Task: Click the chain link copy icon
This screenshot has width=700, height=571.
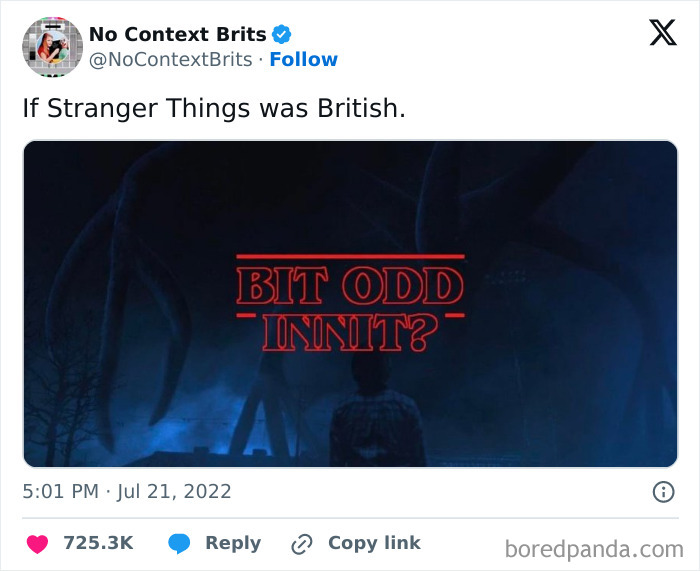Action: (x=301, y=544)
